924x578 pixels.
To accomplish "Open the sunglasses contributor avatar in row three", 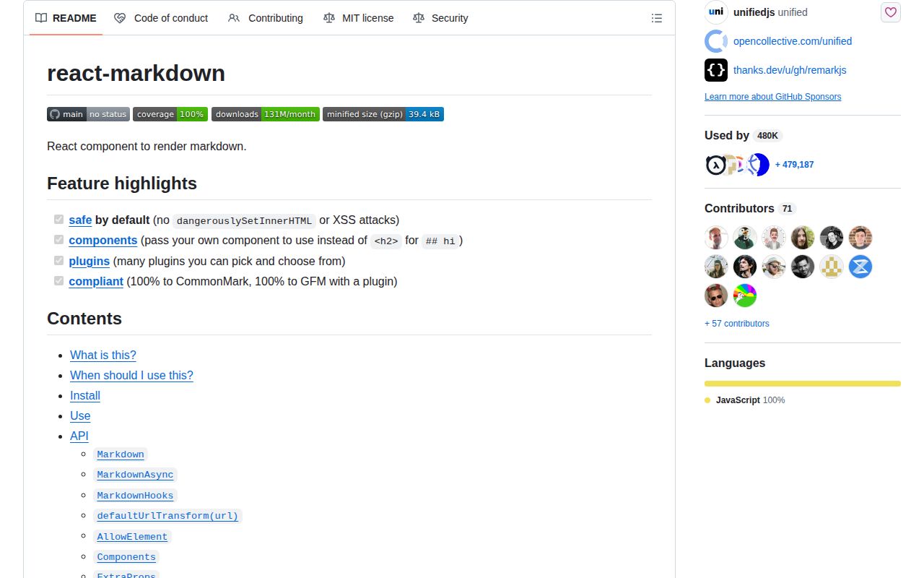I will 716,296.
